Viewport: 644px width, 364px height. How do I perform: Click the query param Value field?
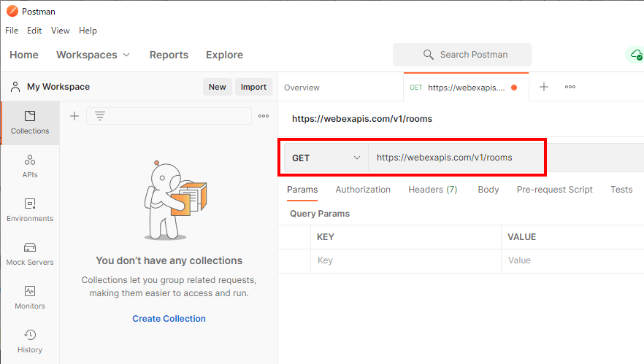point(572,260)
